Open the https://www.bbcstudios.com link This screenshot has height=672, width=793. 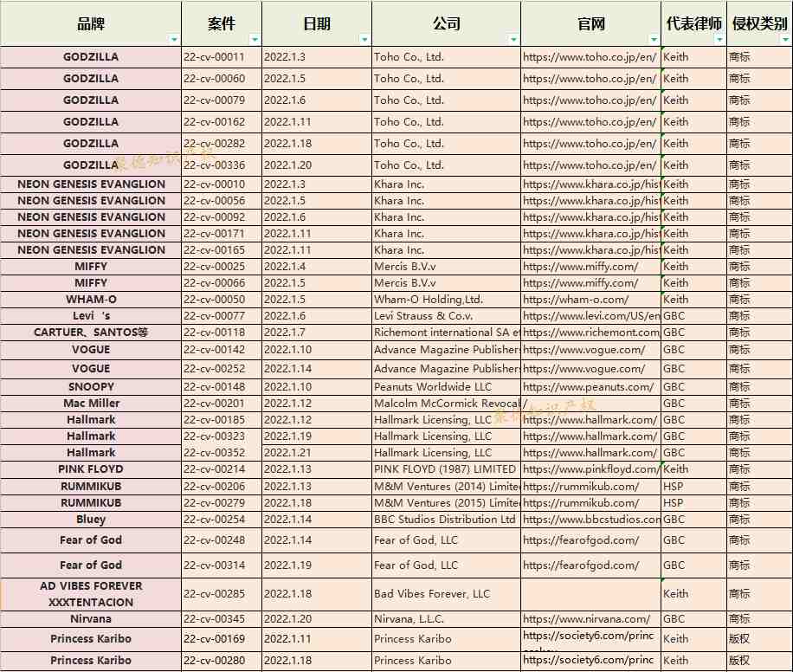[x=591, y=520]
